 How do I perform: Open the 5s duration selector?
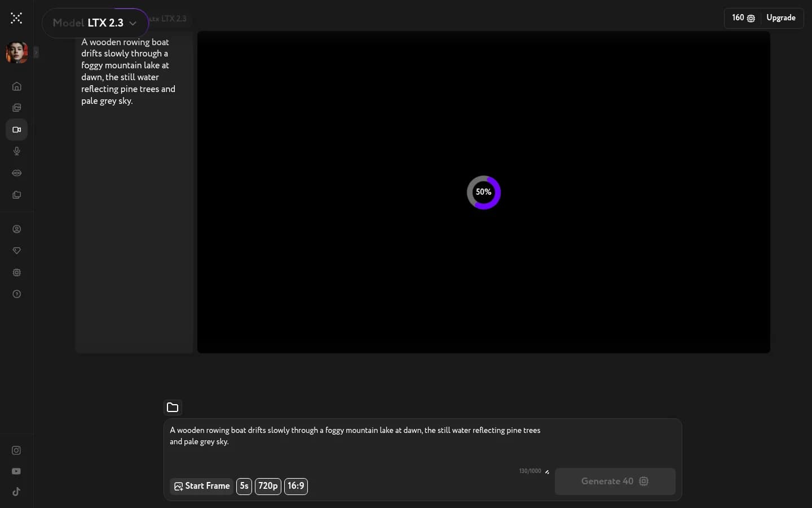point(244,486)
